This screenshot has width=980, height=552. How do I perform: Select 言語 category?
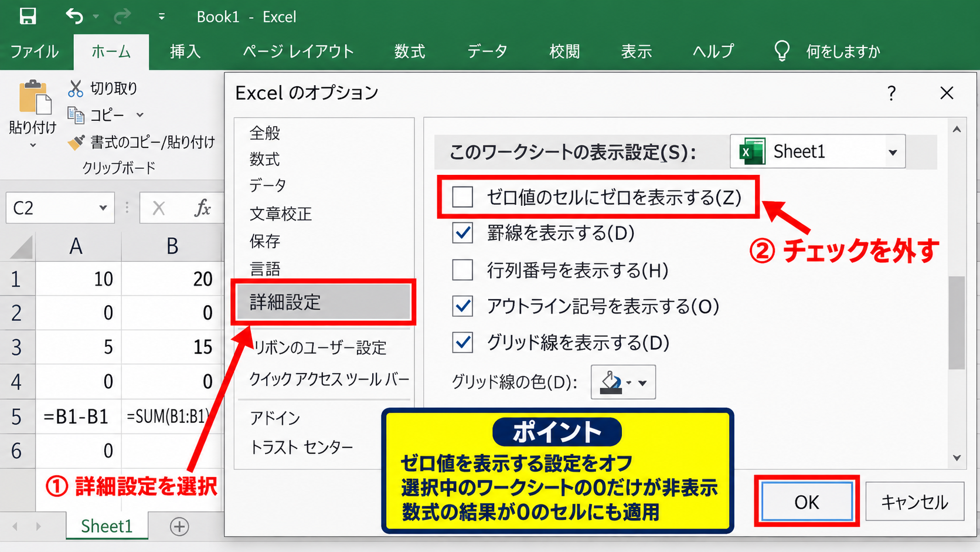pos(265,269)
